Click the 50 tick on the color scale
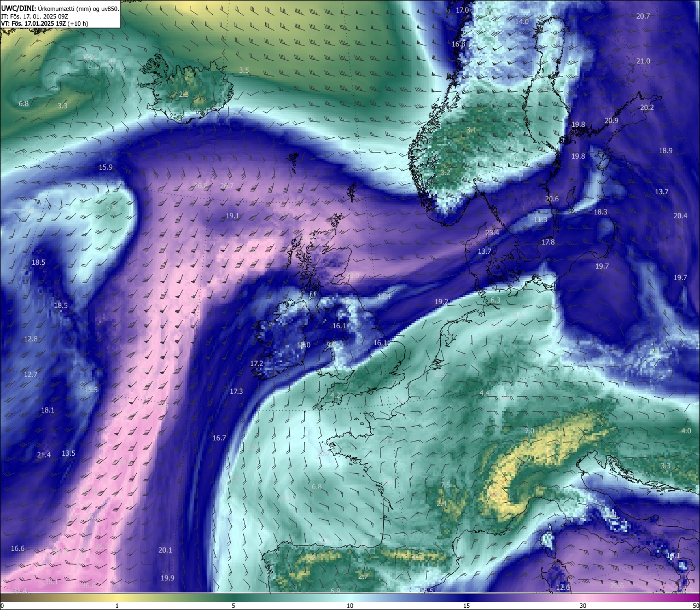This screenshot has height=610, width=700. (696, 606)
